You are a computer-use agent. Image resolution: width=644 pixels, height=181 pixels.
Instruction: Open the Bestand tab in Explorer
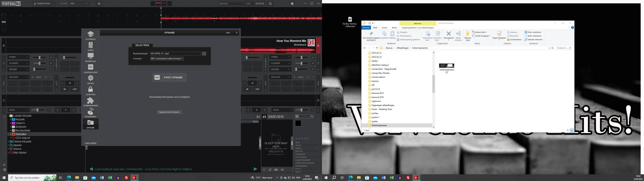366,28
